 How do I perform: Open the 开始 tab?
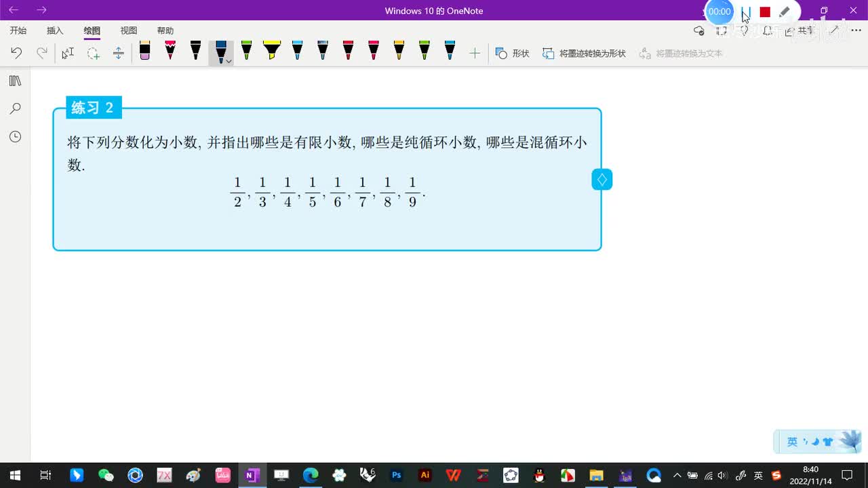click(18, 30)
